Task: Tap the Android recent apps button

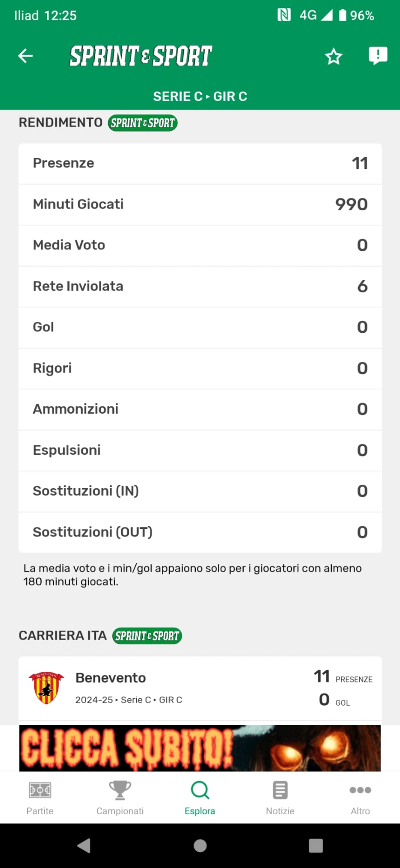Action: tap(315, 845)
